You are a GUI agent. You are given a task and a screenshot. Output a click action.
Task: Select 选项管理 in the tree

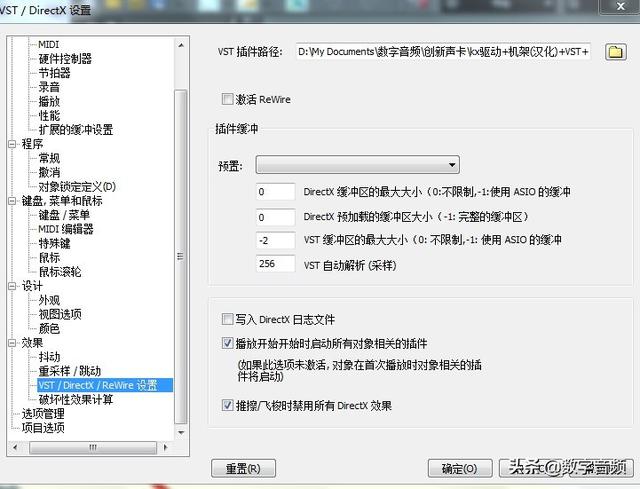coord(43,413)
